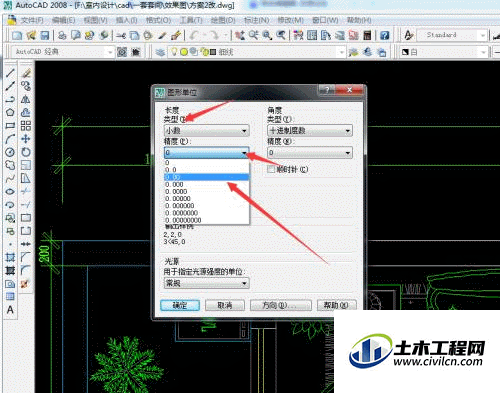Open the angle 类型 dropdown 十进制度数

pyautogui.click(x=310, y=130)
